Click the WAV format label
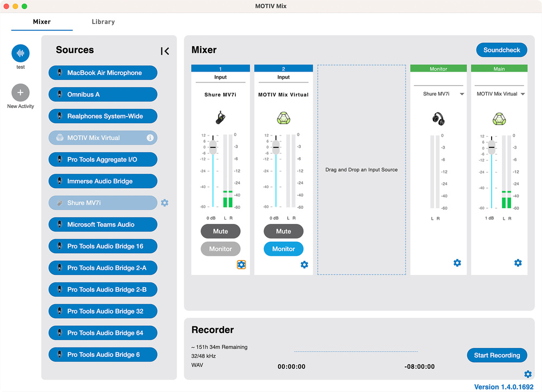 [197, 365]
